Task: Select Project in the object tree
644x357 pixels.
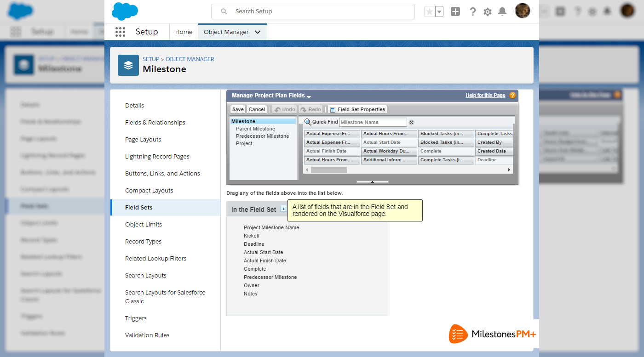Action: click(x=244, y=143)
